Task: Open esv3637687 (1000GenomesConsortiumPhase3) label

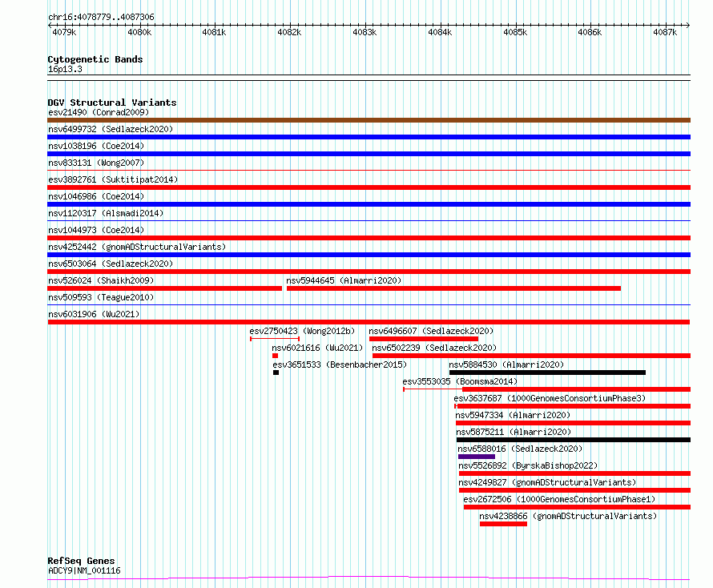Action: 550,398
